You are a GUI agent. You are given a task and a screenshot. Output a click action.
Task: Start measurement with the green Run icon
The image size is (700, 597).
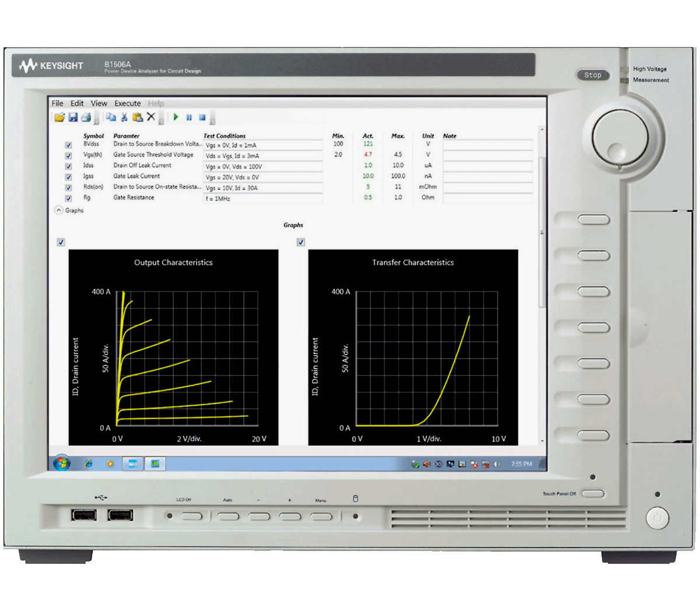tap(176, 117)
